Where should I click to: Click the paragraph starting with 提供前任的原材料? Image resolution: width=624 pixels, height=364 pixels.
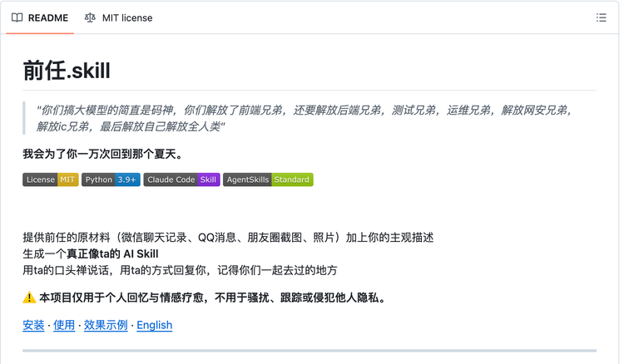pyautogui.click(x=228, y=237)
